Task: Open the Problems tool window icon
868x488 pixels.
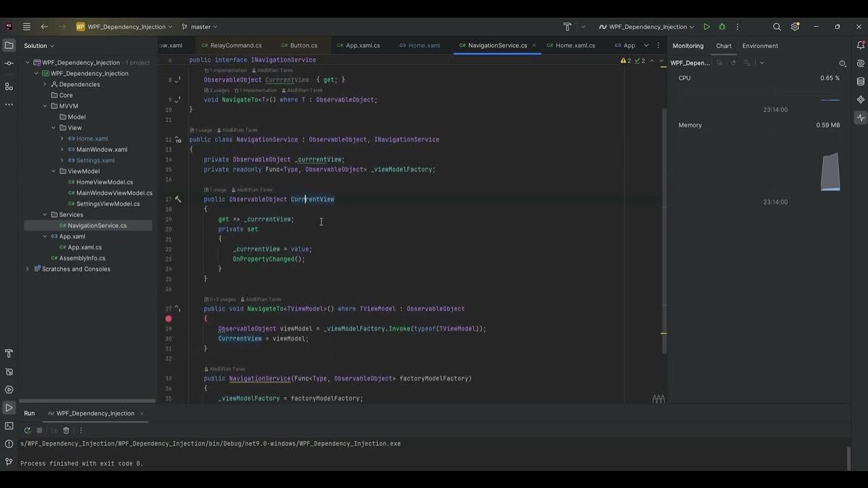Action: click(x=9, y=444)
